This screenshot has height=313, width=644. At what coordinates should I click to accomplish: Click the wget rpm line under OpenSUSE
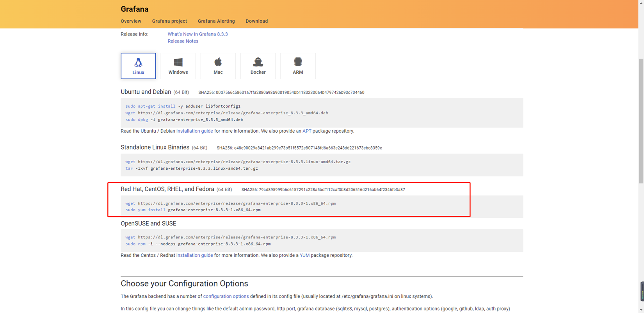[231, 237]
